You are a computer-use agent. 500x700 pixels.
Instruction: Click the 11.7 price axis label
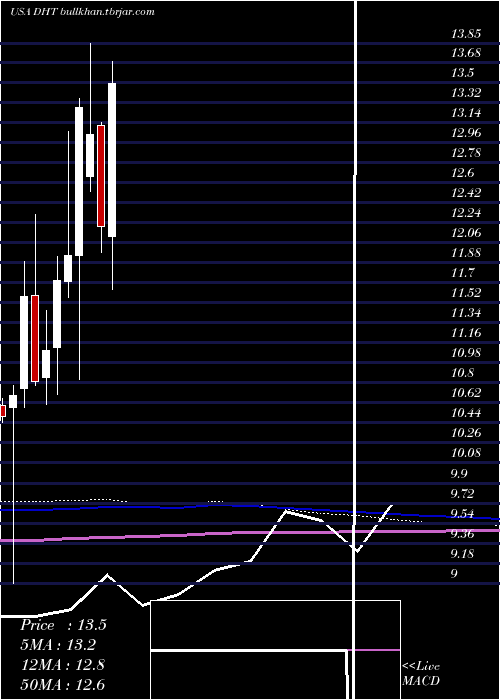tap(462, 273)
